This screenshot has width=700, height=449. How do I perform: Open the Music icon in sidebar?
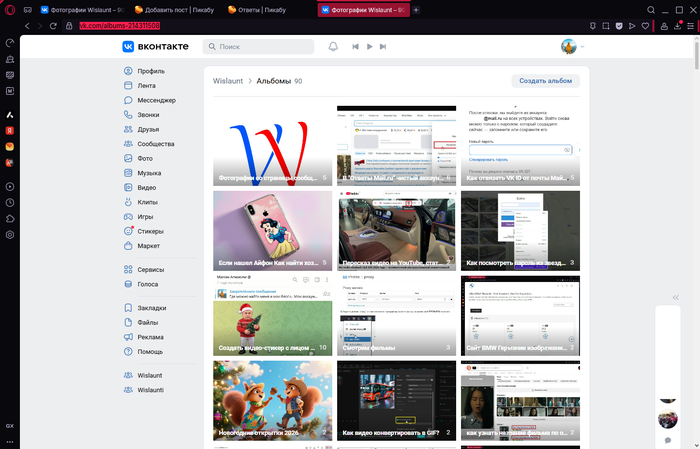pos(128,173)
